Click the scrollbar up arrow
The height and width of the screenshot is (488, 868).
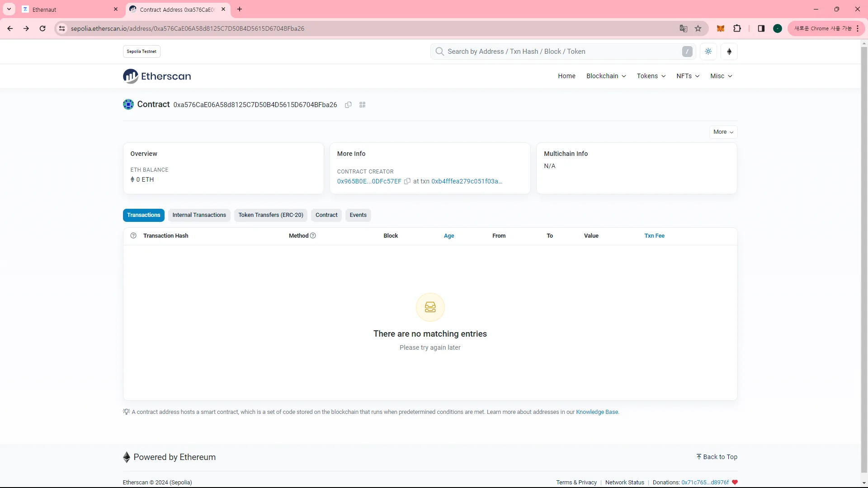(864, 44)
